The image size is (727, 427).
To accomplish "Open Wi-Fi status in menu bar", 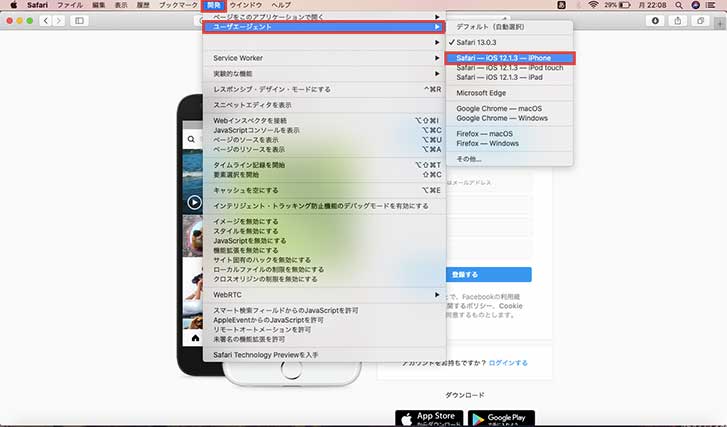I will click(x=593, y=5).
